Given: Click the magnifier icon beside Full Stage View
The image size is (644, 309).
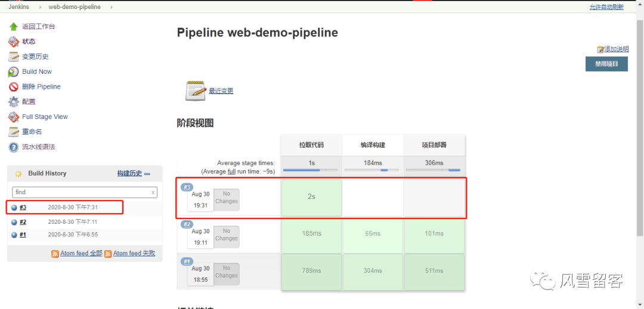Looking at the screenshot, I should [x=14, y=117].
